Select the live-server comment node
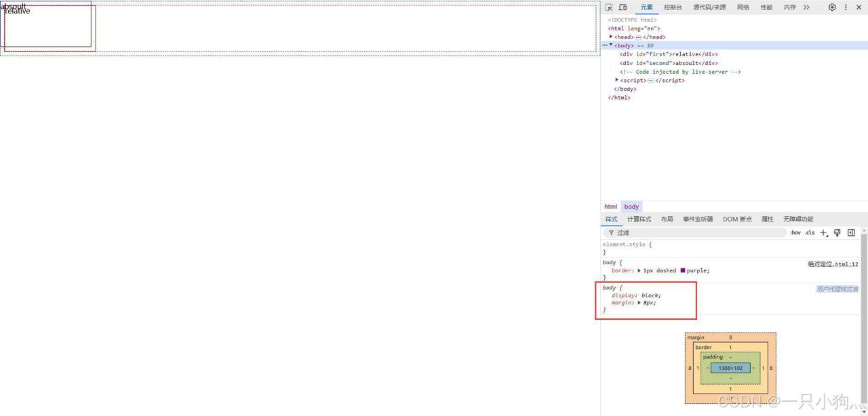868x416 pixels. coord(680,72)
